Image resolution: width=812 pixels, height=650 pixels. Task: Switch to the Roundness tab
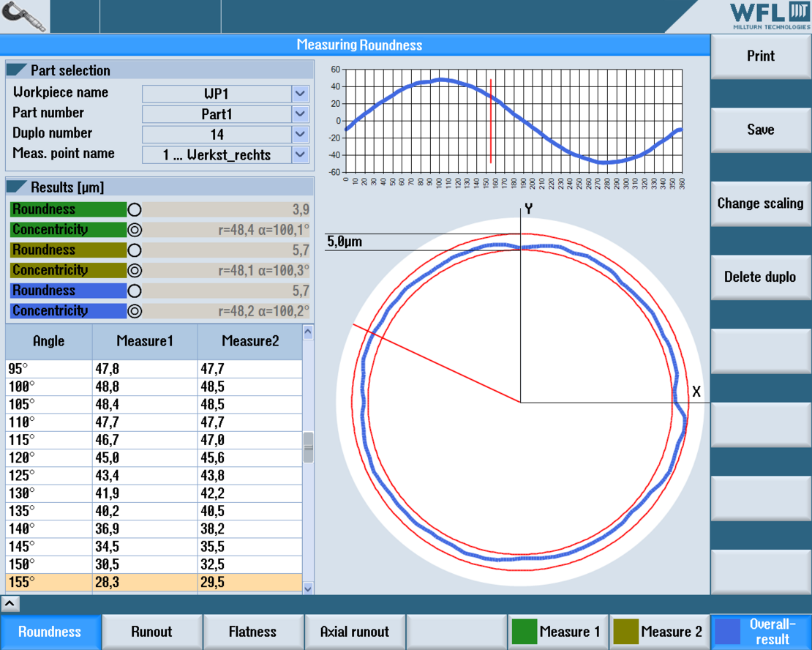click(50, 632)
